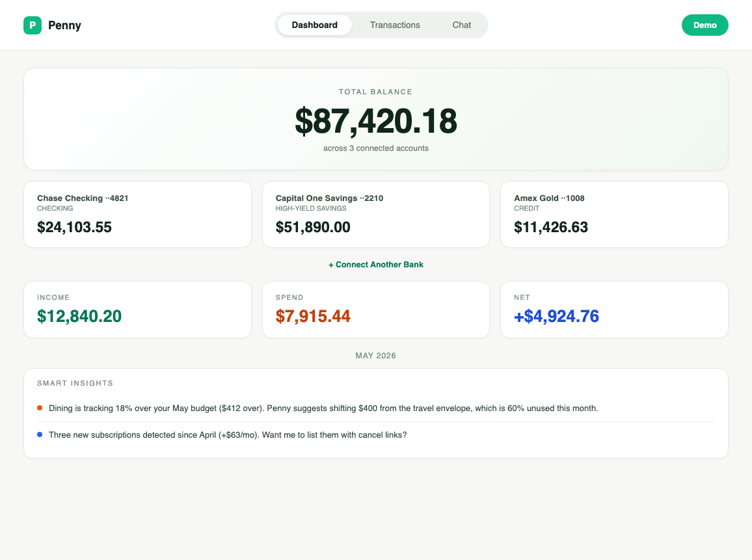
Task: Go to the Chat tab
Action: coord(462,25)
